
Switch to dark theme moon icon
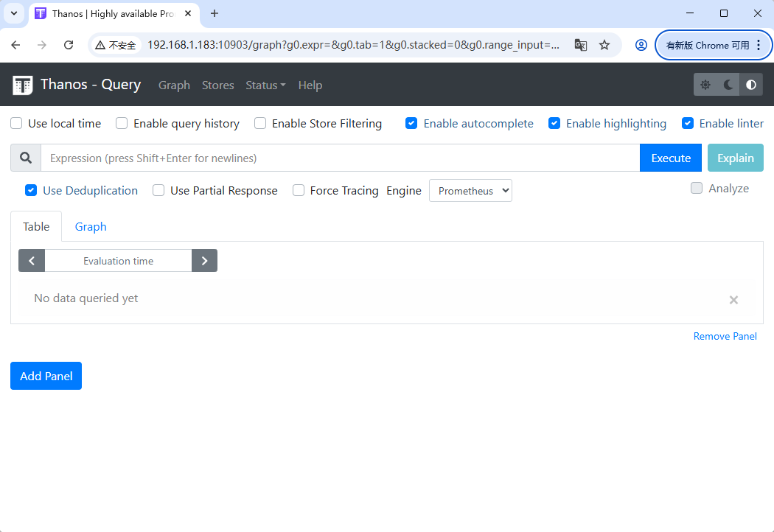click(728, 85)
